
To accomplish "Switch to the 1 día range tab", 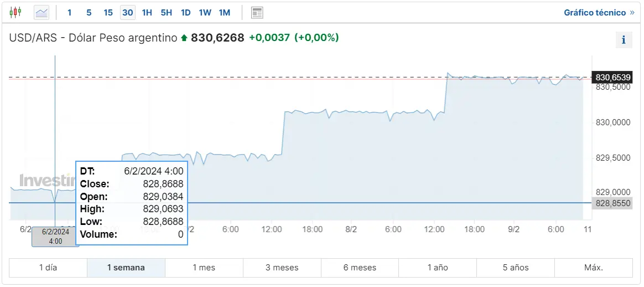I will coord(48,268).
